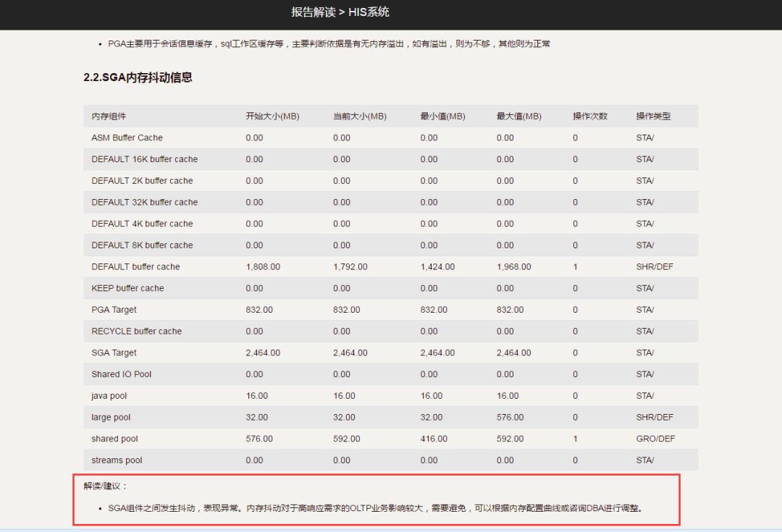Select the DEFAULT 2K buffer cache row name

tap(142, 180)
